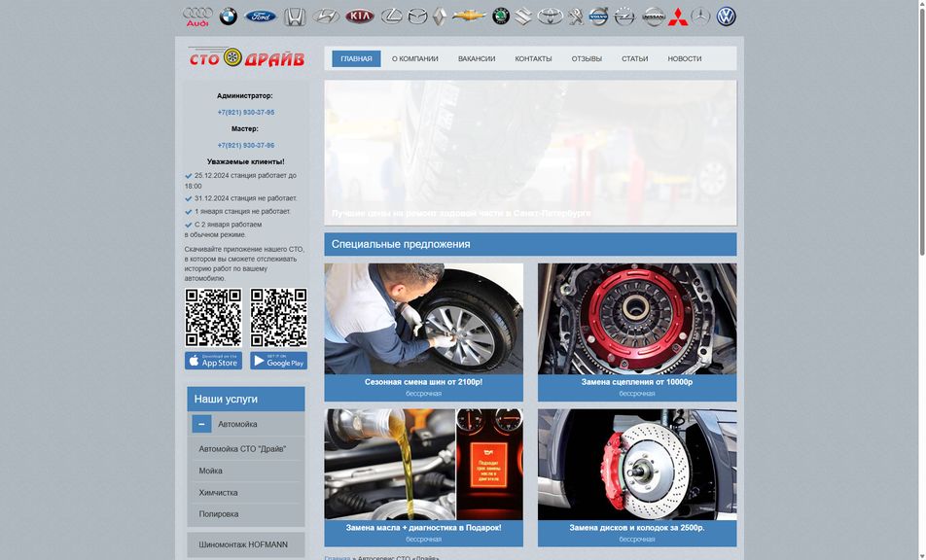926x560 pixels.
Task: Open the tire change offer photo
Action: click(x=423, y=319)
